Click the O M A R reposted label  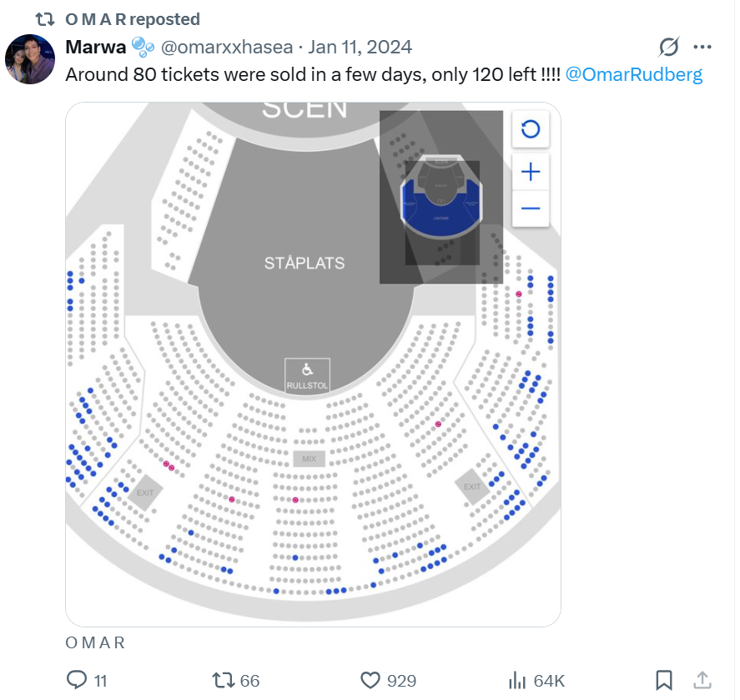coord(132,19)
